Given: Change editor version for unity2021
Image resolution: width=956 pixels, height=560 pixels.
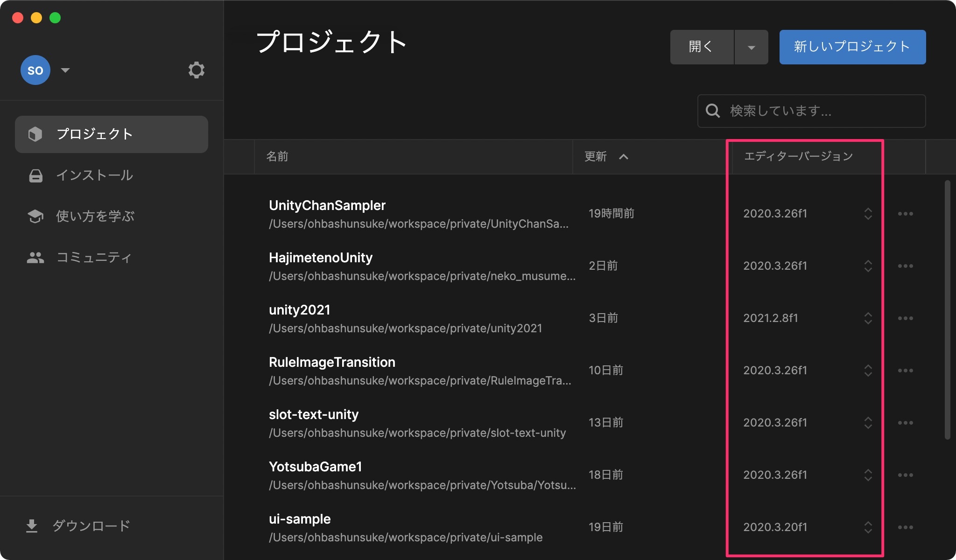Looking at the screenshot, I should (x=868, y=318).
